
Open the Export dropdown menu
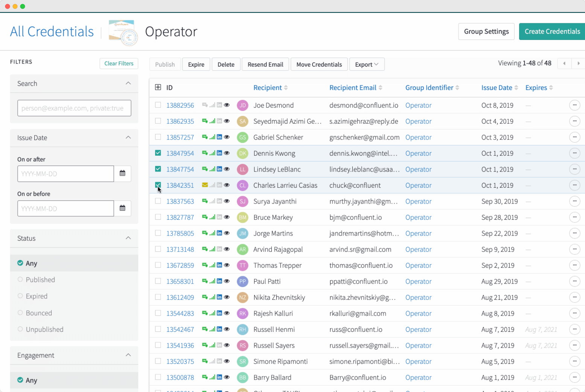tap(367, 64)
